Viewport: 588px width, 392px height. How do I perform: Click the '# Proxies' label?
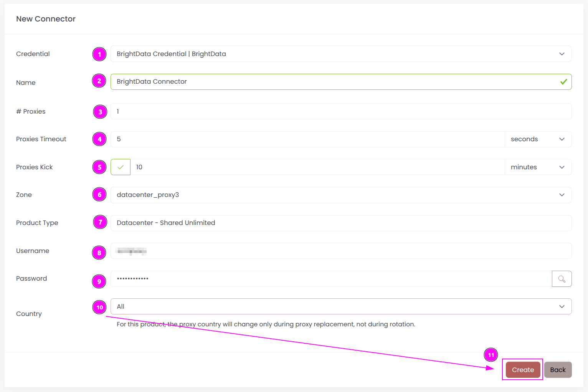pyautogui.click(x=31, y=111)
